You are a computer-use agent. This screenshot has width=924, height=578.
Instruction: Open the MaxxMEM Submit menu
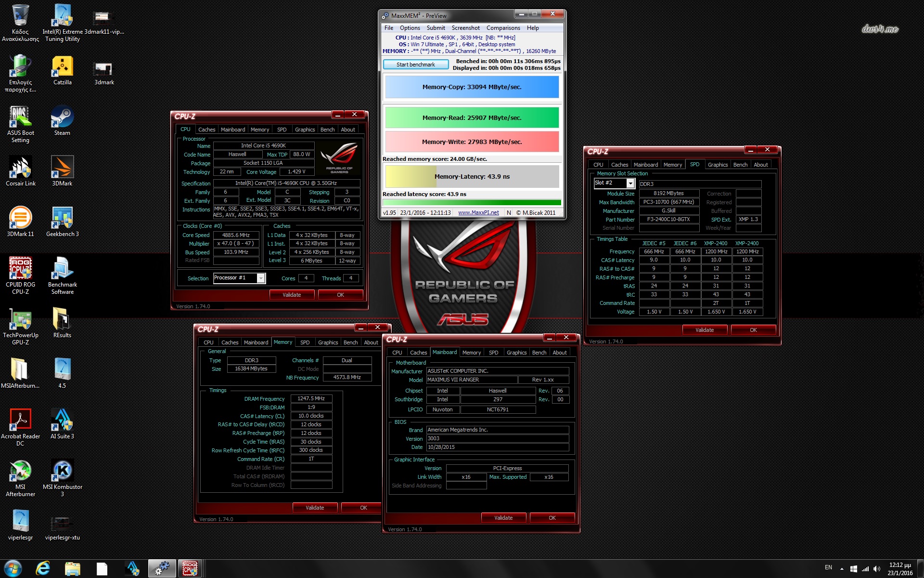(x=436, y=28)
